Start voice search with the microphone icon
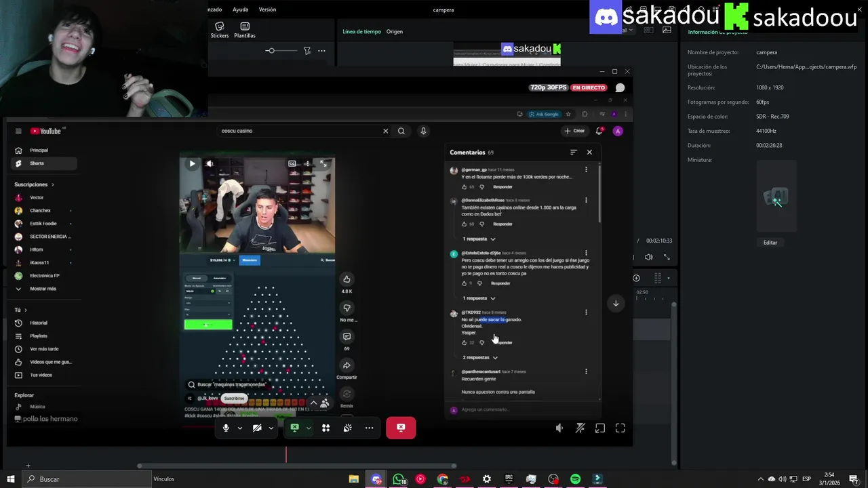The image size is (868, 488). (423, 131)
